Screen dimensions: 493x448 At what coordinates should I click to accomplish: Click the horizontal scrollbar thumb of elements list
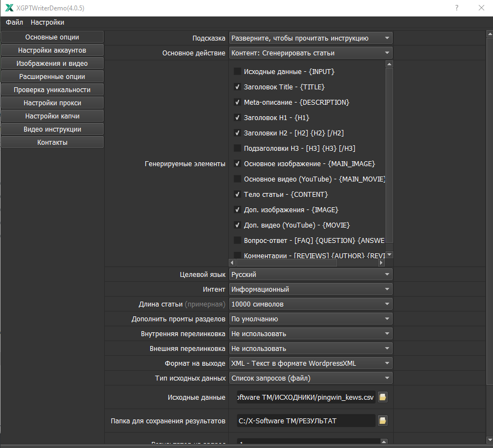[286, 263]
